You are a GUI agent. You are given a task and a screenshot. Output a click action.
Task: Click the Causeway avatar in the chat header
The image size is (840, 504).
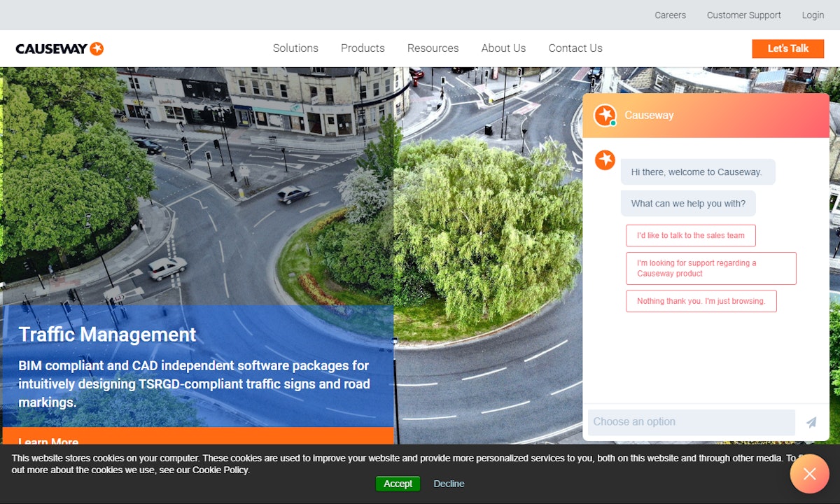click(605, 115)
